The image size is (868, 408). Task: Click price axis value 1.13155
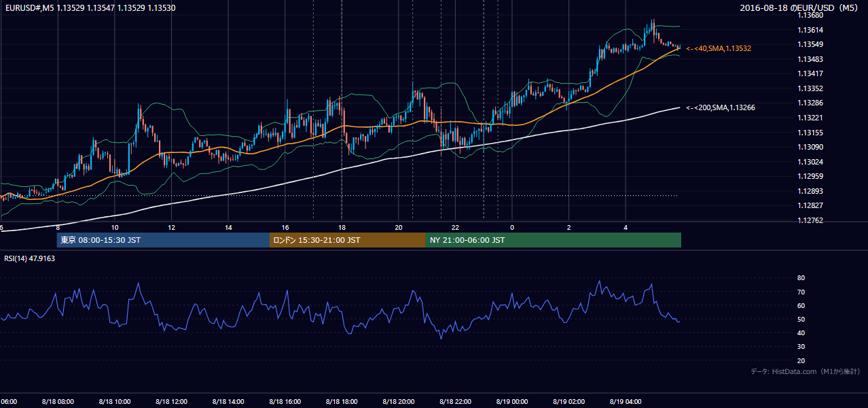pos(810,133)
